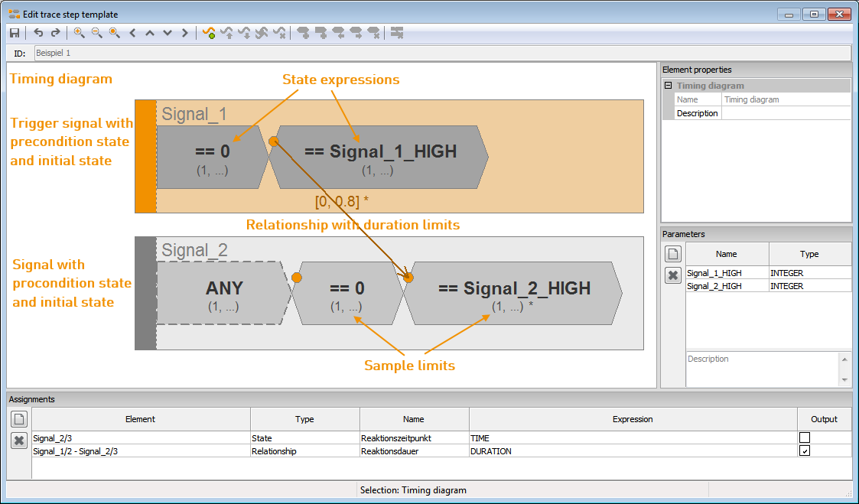Viewport: 859px width, 504px height.
Task: Delete the selected assignment with the X icon
Action: [19, 440]
